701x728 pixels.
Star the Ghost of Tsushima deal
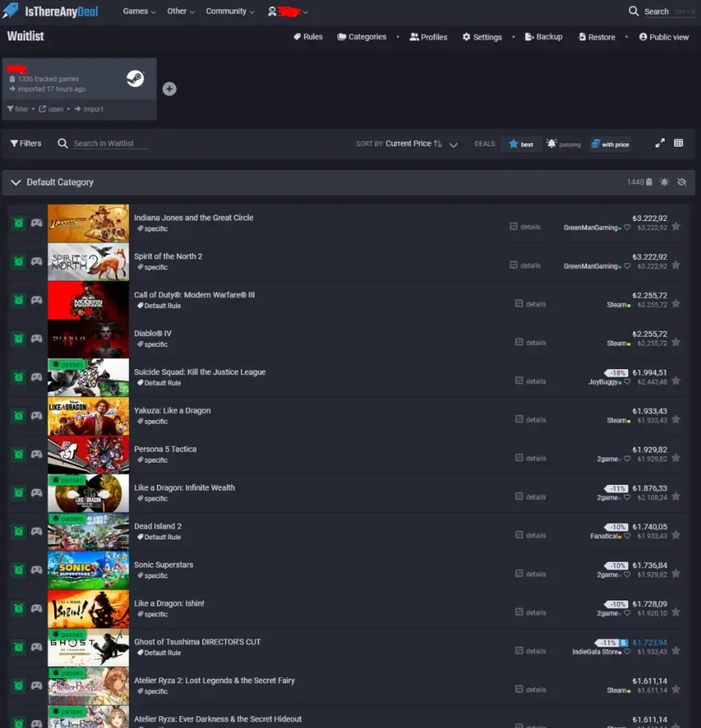pos(676,650)
